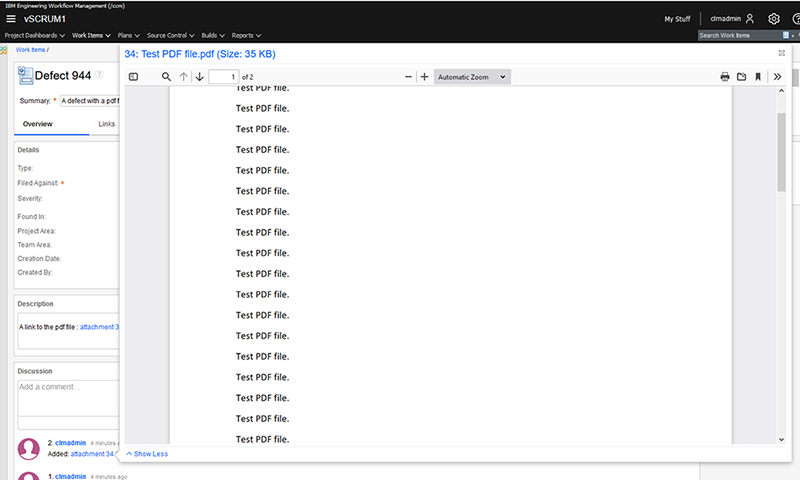This screenshot has height=480, width=800.
Task: Zoom in on the PDF
Action: click(x=425, y=77)
